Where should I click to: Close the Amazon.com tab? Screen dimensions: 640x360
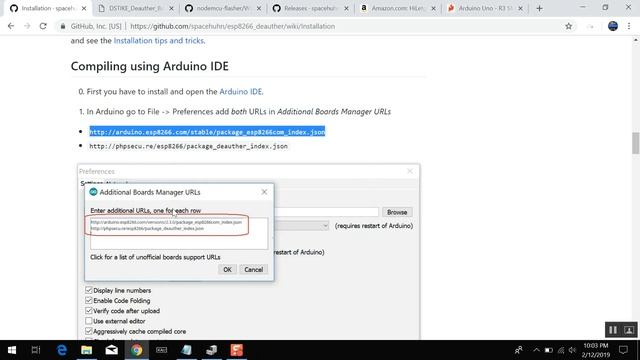tap(433, 8)
